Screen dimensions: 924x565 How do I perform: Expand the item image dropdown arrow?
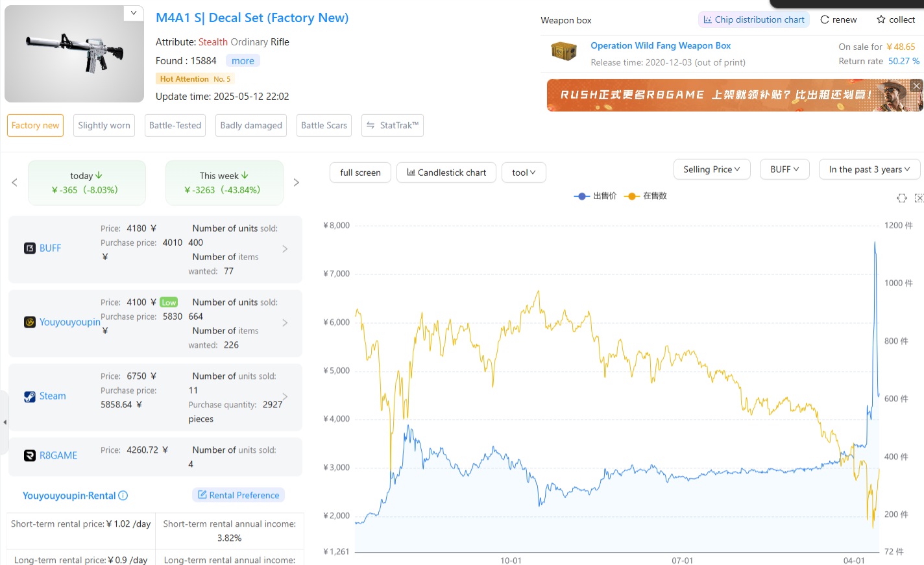(x=133, y=13)
